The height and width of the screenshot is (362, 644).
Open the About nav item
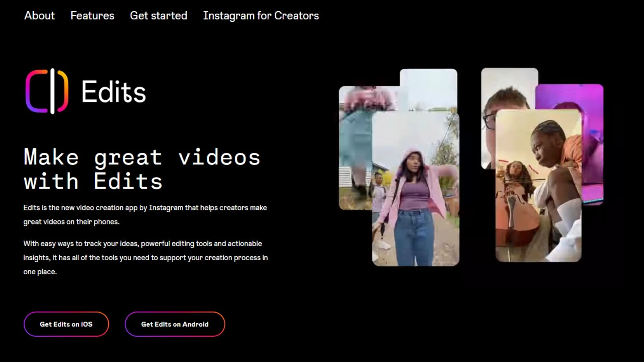pos(39,16)
